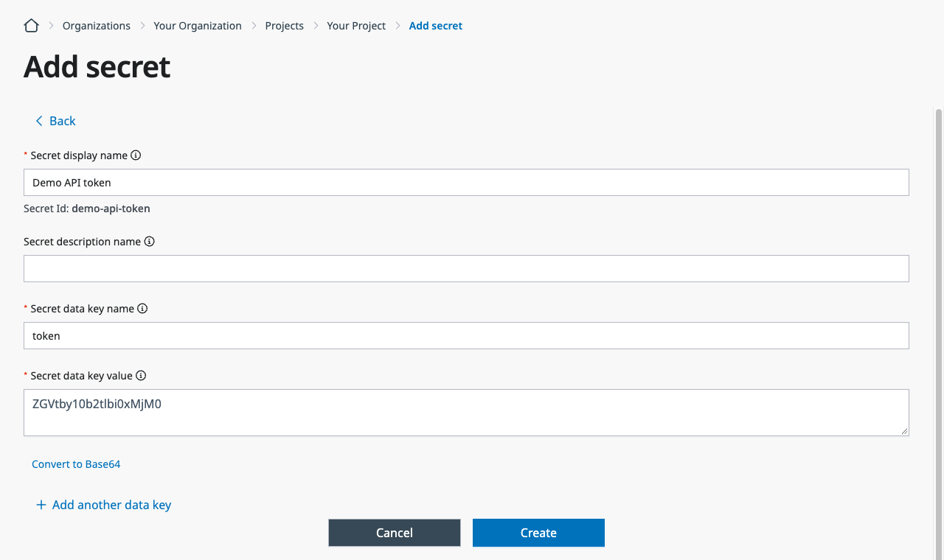
Task: Open Projects breadcrumb
Action: click(x=285, y=26)
